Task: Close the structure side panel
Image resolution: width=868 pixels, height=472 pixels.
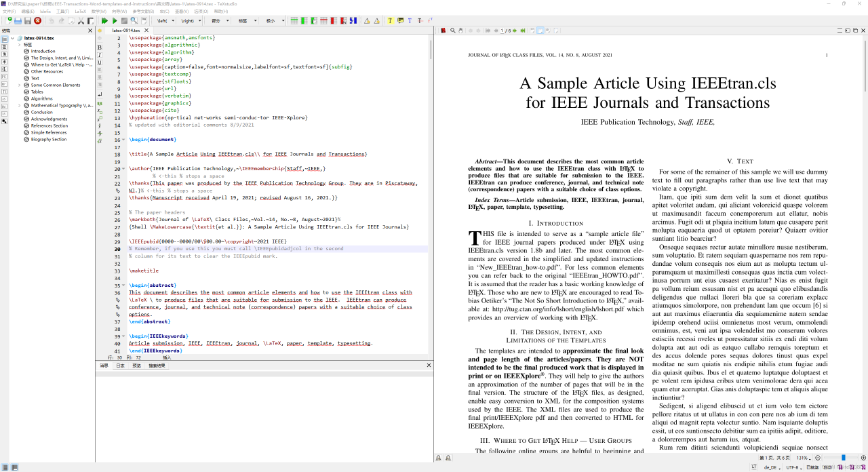Action: pos(90,31)
